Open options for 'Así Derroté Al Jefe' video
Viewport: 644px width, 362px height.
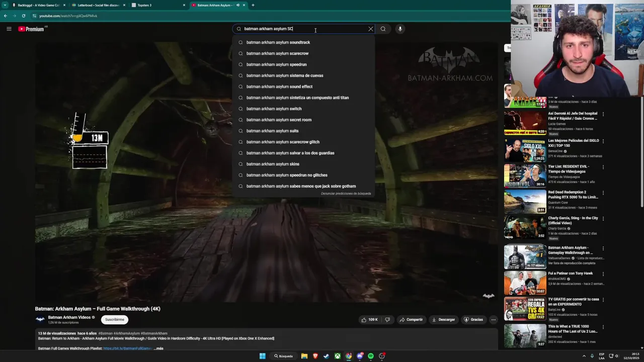(x=603, y=114)
